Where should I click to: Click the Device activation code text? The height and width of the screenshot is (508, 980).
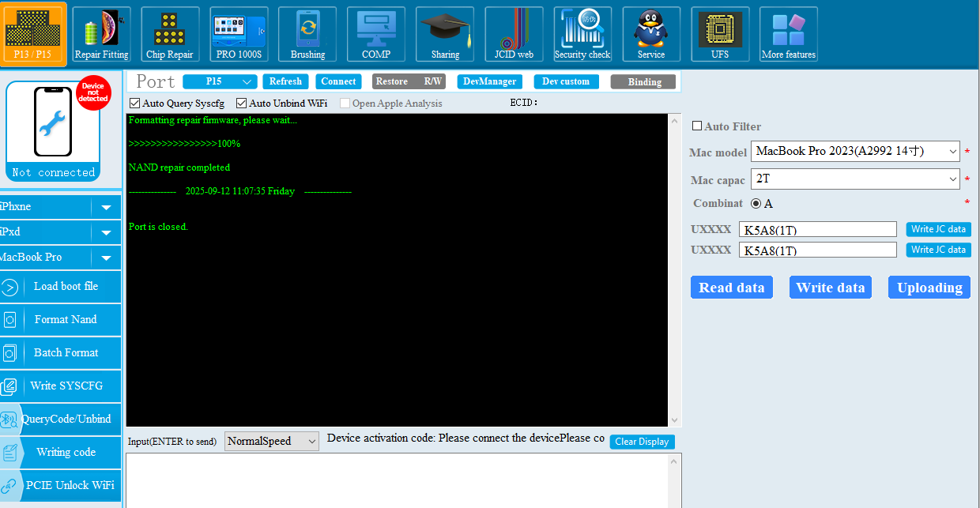[465, 438]
